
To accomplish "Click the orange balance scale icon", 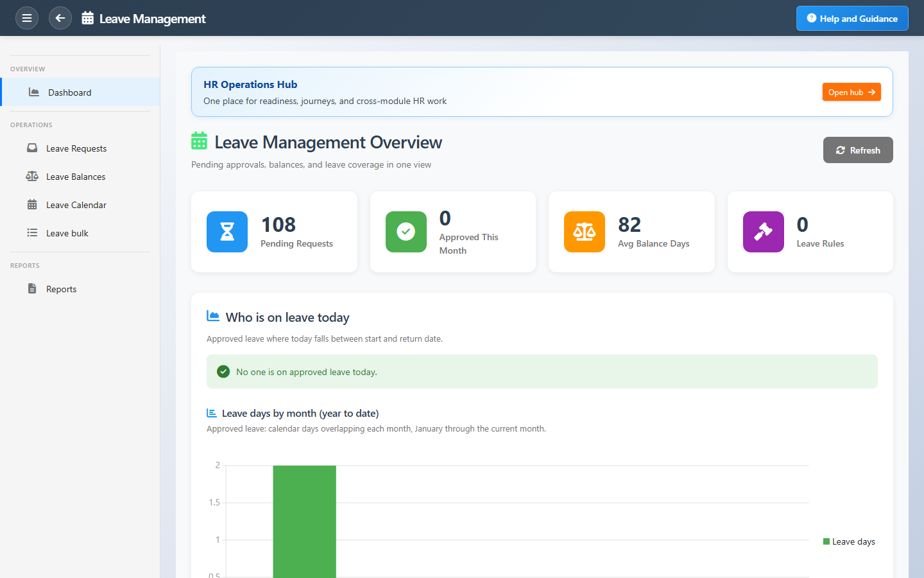I will point(585,232).
